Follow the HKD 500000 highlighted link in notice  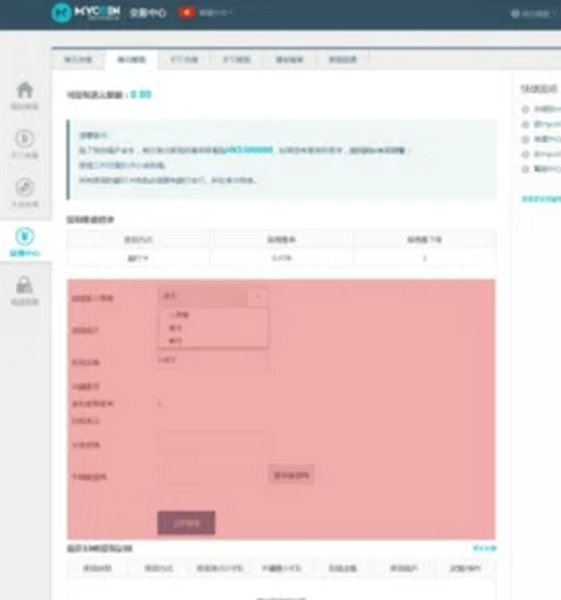click(249, 149)
